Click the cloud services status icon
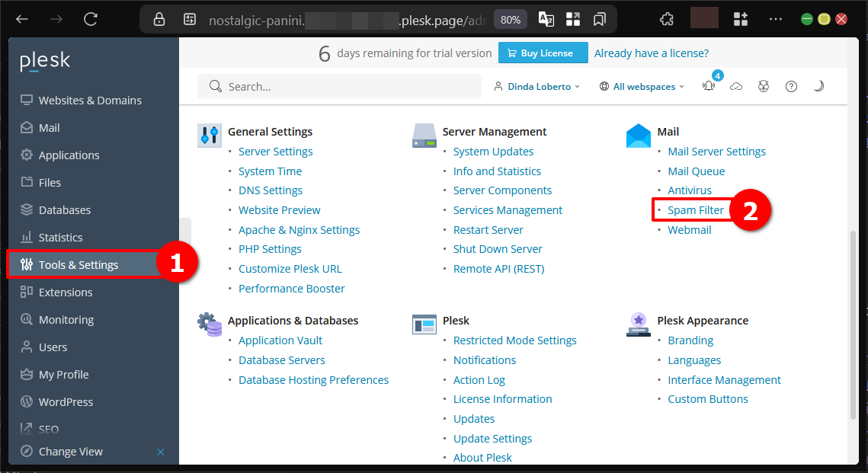 pos(736,86)
